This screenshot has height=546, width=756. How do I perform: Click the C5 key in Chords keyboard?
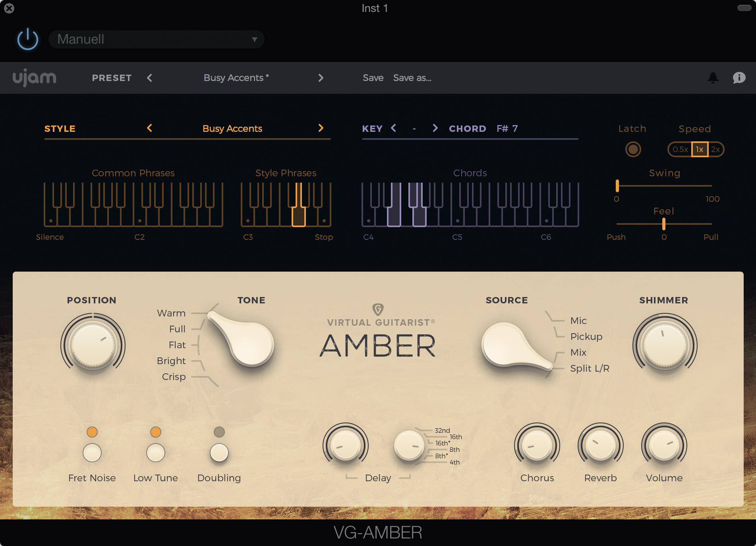[457, 216]
